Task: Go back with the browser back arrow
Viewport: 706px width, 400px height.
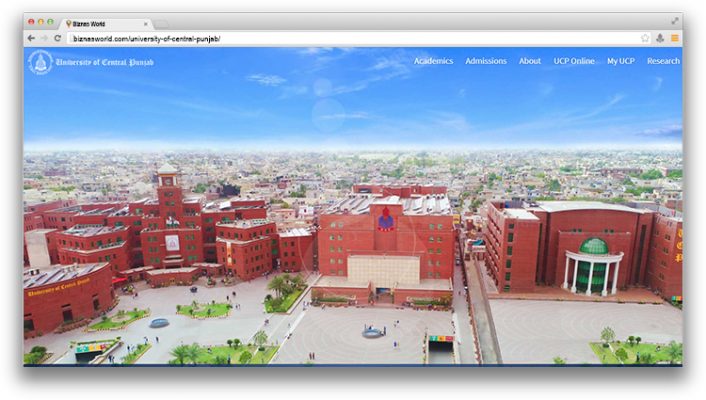Action: click(x=31, y=38)
